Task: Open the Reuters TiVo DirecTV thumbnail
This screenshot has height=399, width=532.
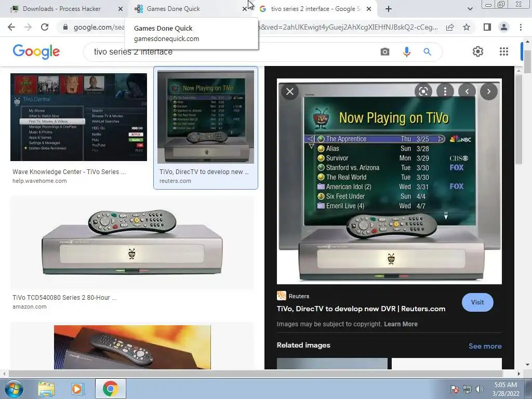Action: tap(206, 117)
